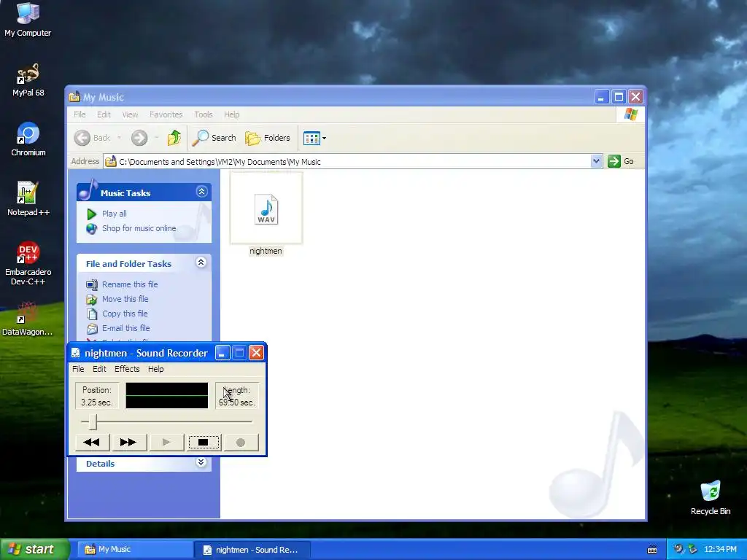Screen dimensions: 747x560
Task: Click the Record button in Sound Recorder
Action: pos(241,443)
